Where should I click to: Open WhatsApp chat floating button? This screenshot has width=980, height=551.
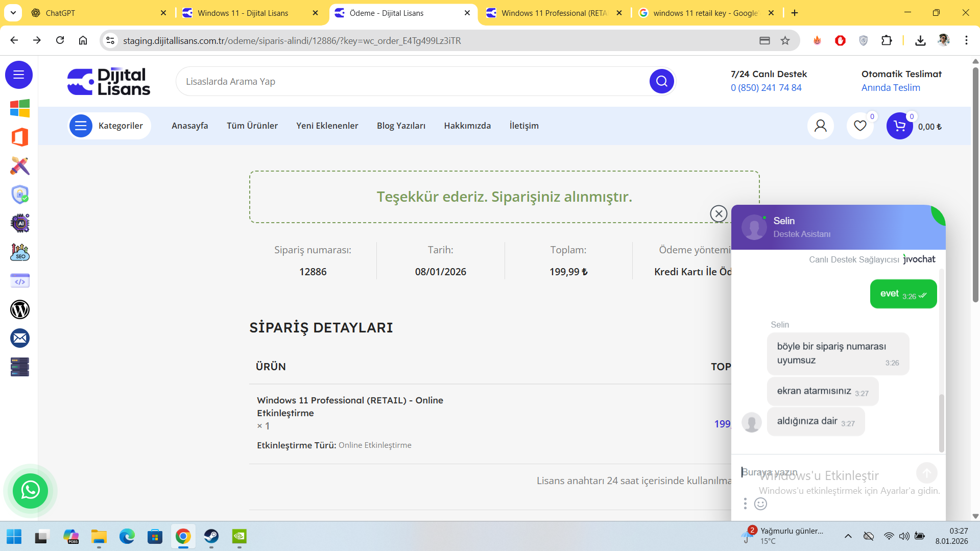[x=30, y=491]
